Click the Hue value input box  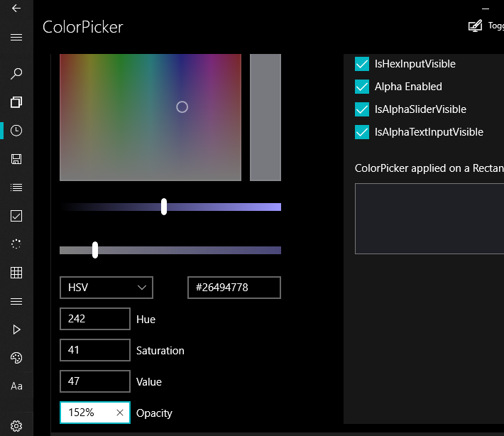tap(95, 319)
